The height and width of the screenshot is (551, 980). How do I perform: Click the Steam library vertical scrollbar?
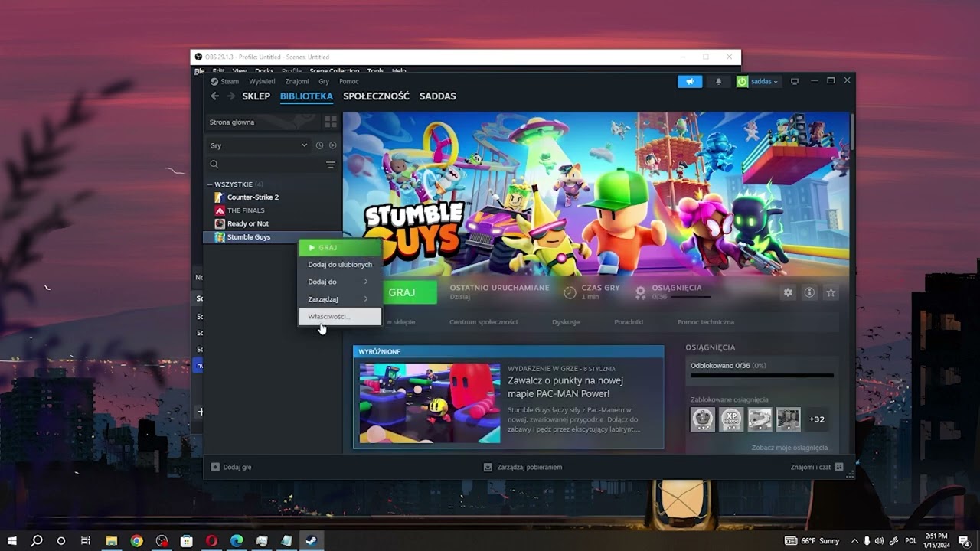(851, 130)
